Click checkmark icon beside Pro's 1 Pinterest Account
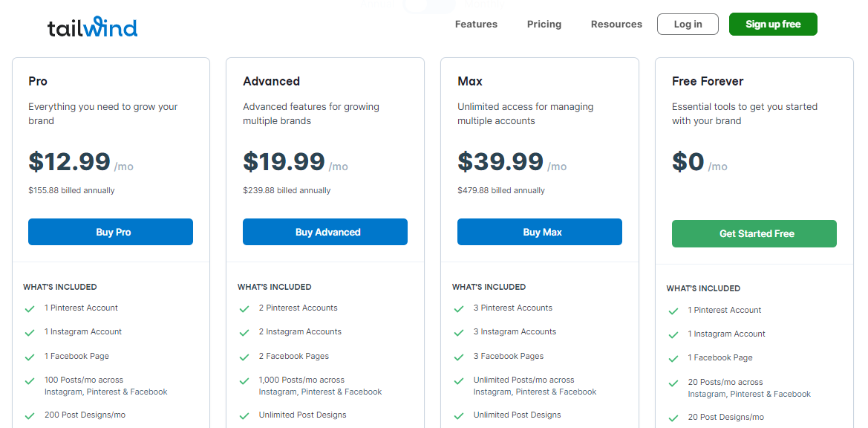The width and height of the screenshot is (868, 428). (x=30, y=309)
